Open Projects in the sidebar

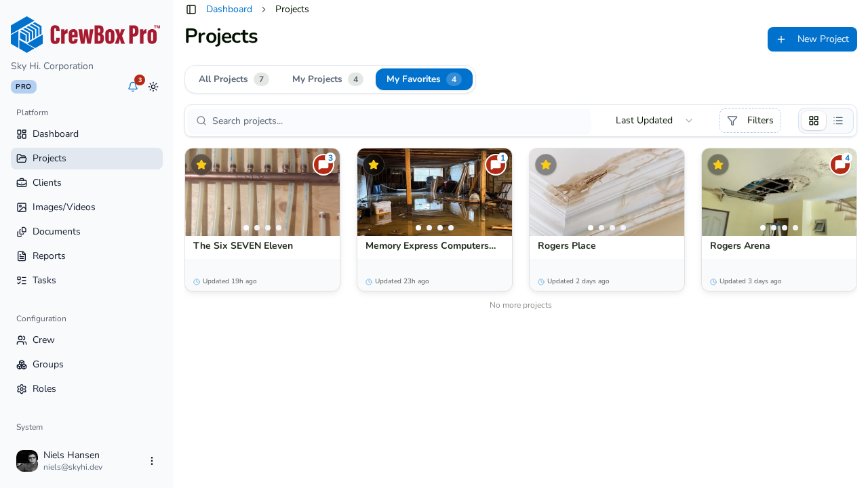87,159
